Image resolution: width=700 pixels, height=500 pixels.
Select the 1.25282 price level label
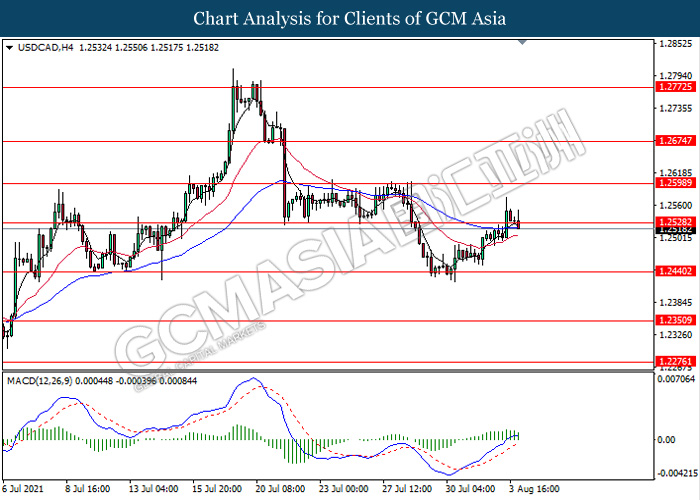pos(676,222)
